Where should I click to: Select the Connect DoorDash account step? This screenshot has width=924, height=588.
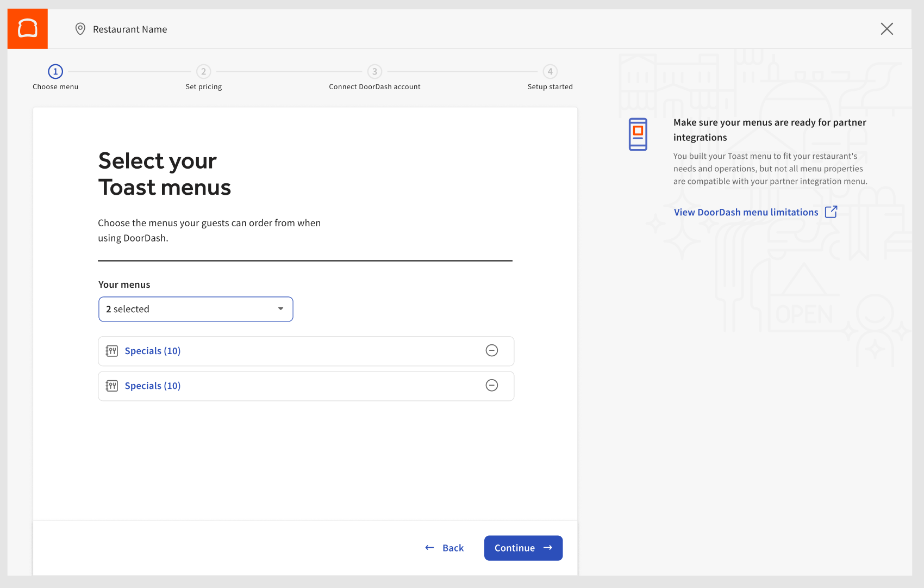point(374,71)
